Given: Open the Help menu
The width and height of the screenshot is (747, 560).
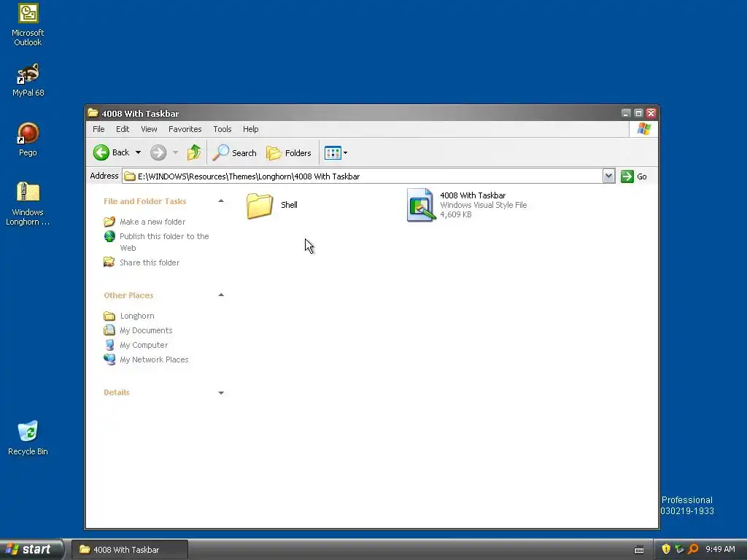Looking at the screenshot, I should (251, 129).
